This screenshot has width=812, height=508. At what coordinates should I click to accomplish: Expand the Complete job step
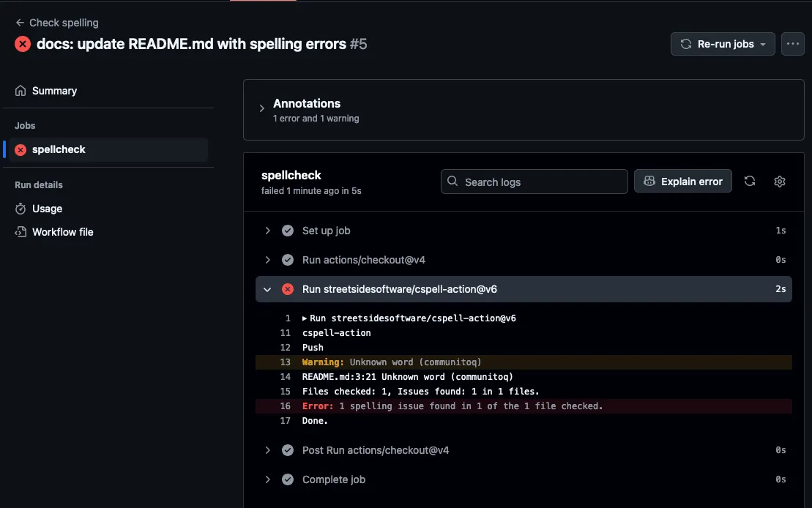click(267, 479)
